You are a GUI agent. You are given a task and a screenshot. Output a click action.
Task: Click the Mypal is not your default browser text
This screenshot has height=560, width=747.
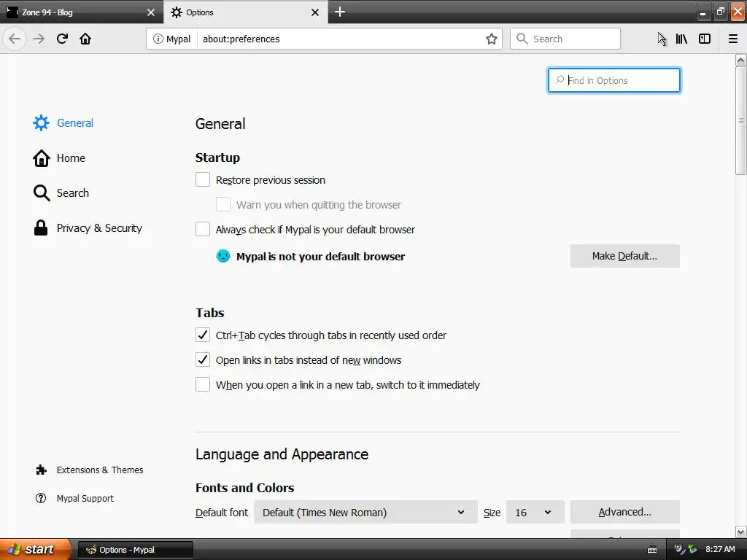(320, 256)
